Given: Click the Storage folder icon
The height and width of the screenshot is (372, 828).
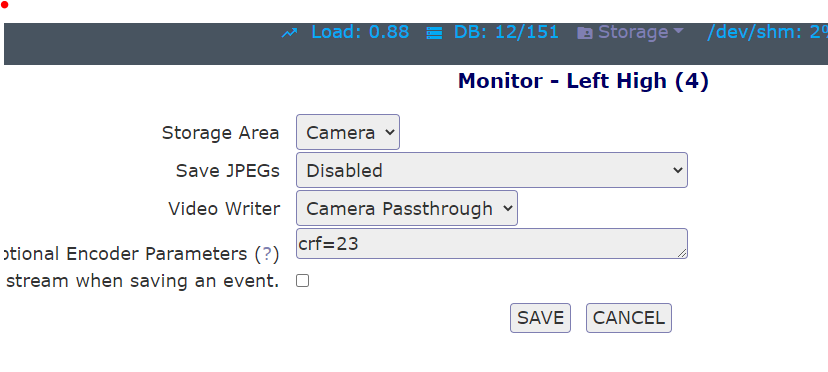Looking at the screenshot, I should (585, 33).
